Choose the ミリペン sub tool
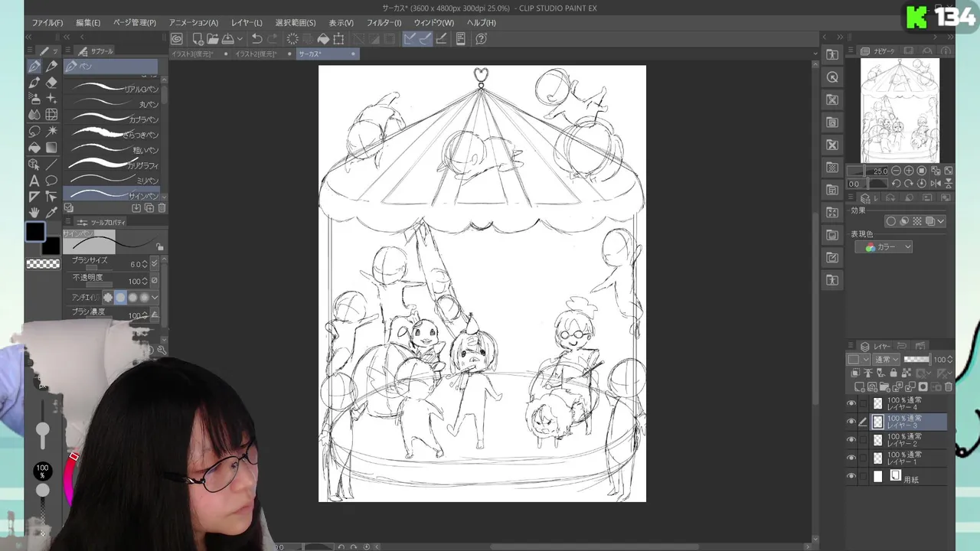Image resolution: width=980 pixels, height=551 pixels. point(112,181)
